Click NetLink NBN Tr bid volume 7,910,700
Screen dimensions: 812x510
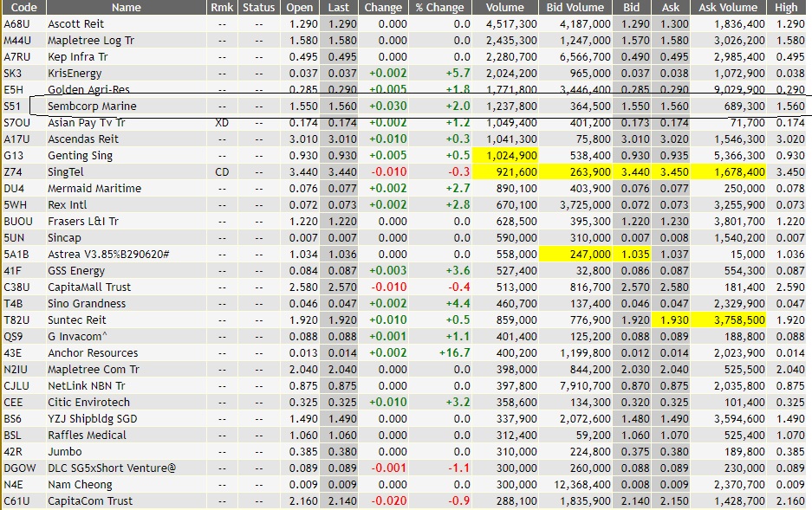(585, 386)
